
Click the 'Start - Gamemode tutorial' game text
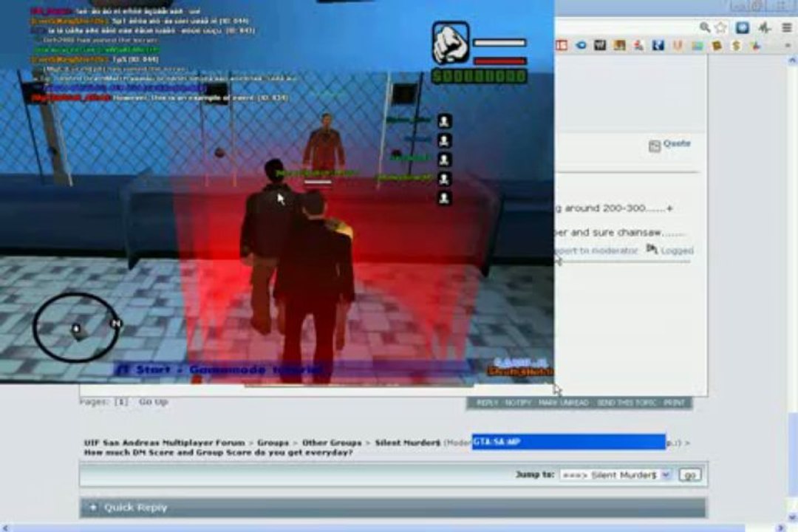pyautogui.click(x=219, y=370)
